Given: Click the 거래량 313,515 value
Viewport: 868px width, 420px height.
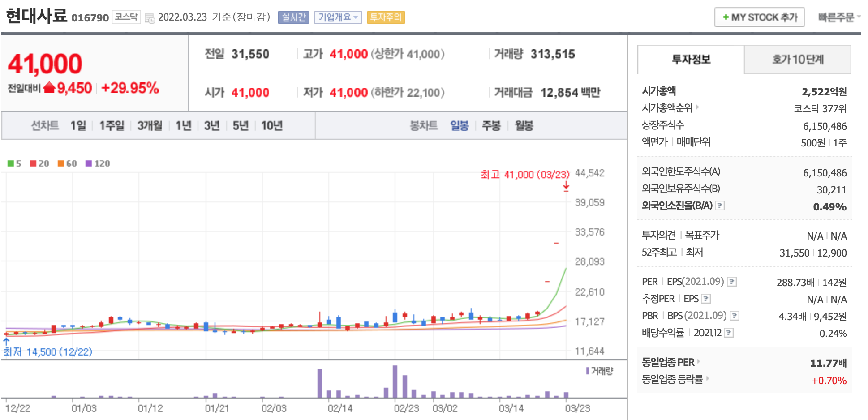Looking at the screenshot, I should point(553,54).
